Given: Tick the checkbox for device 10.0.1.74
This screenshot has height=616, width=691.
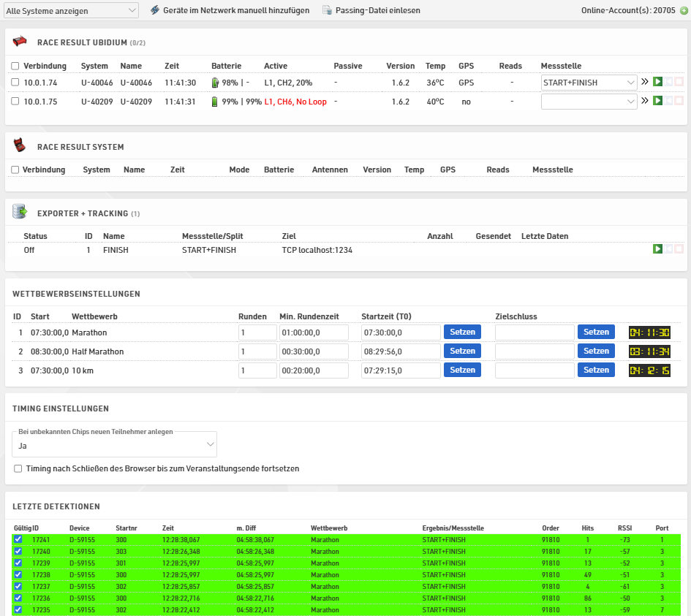Looking at the screenshot, I should click(15, 82).
